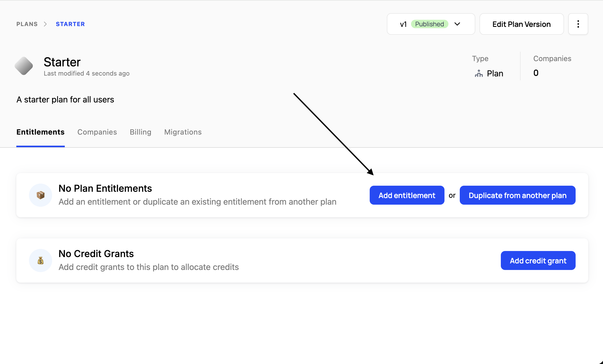Click the Companies count value 0
The width and height of the screenshot is (603, 364).
tap(536, 73)
